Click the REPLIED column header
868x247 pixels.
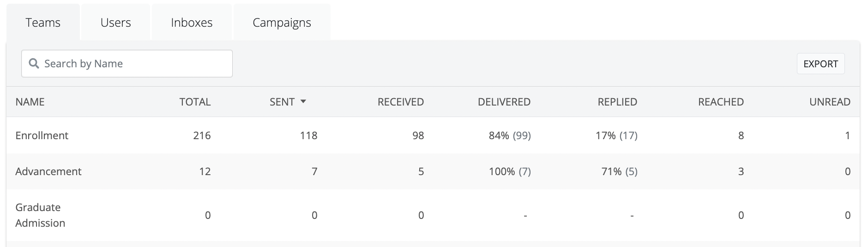(617, 102)
